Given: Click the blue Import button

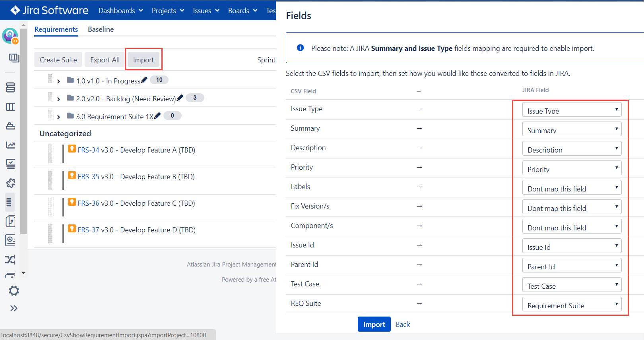Looking at the screenshot, I should [374, 325].
